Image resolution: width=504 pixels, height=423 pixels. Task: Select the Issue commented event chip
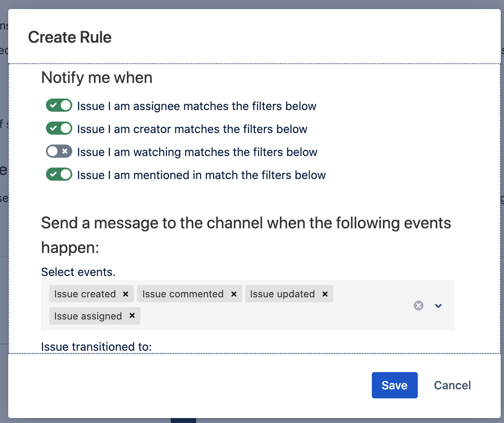183,294
